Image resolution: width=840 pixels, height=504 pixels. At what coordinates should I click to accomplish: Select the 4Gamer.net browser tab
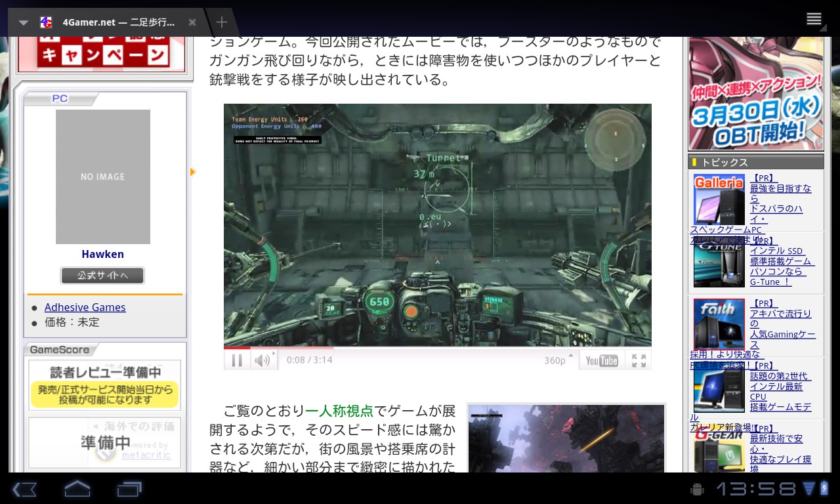pyautogui.click(x=109, y=22)
